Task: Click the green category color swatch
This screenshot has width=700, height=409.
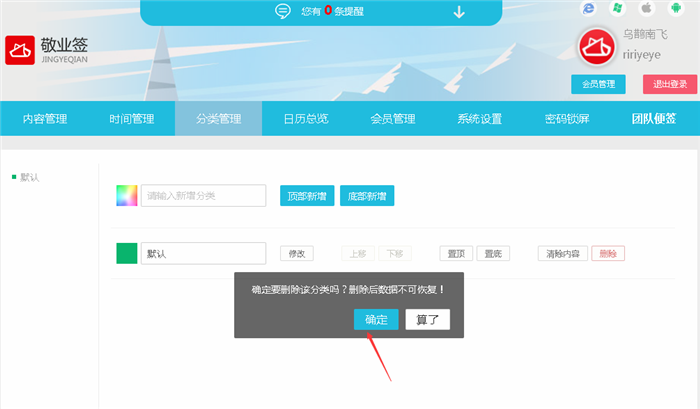Action: [x=126, y=254]
